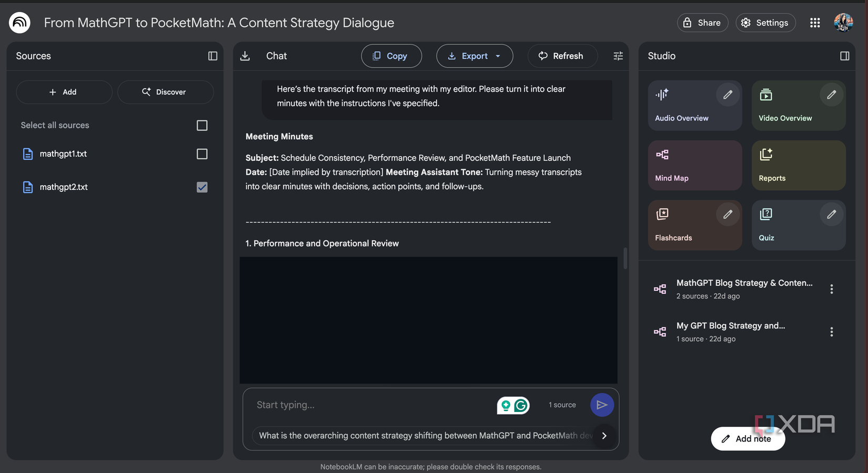868x473 pixels.
Task: Open chat configuration sliders icon
Action: (x=618, y=56)
